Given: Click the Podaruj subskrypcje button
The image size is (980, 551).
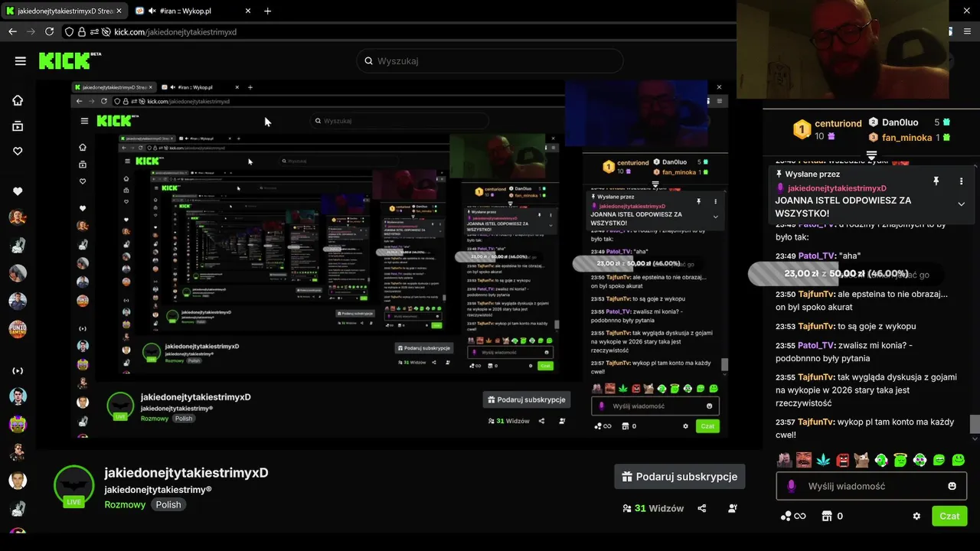Looking at the screenshot, I should click(x=679, y=476).
